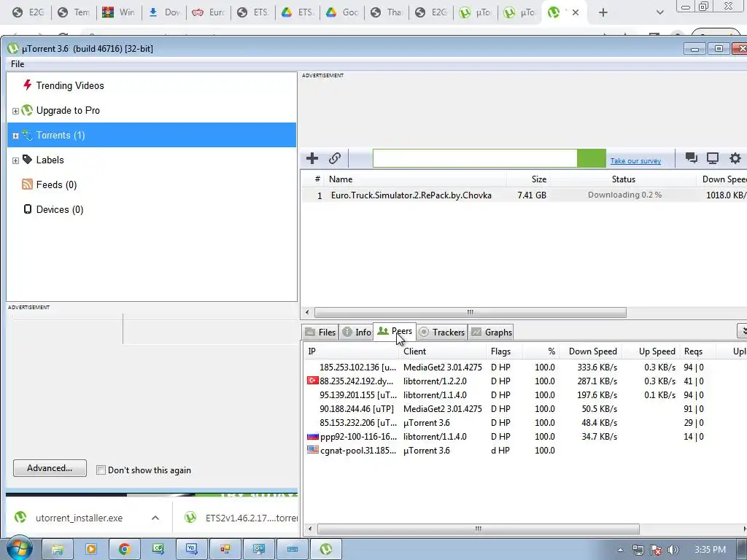Sort torrents by Status column header
This screenshot has height=560, width=747.
click(x=624, y=179)
